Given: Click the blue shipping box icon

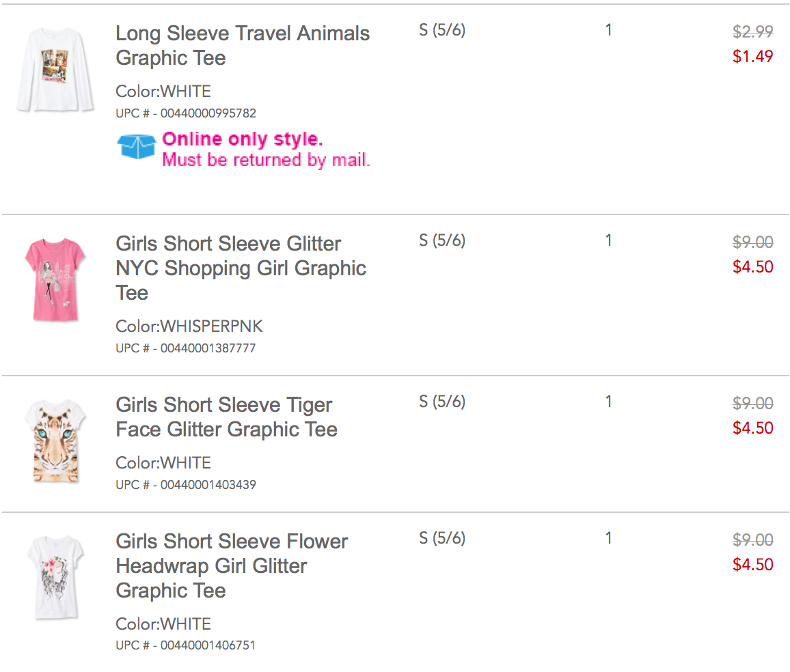Looking at the screenshot, I should (x=137, y=146).
